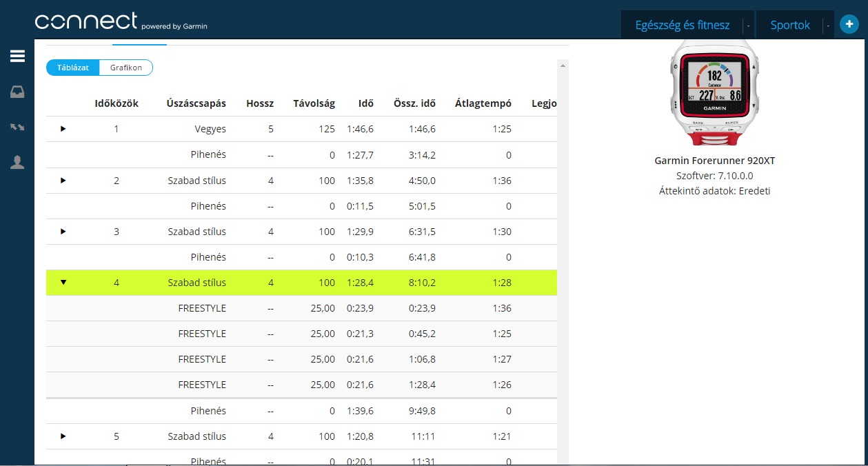Screen dimensions: 868x466
Task: Click the 6:31,5 total time cell
Action: pos(422,232)
